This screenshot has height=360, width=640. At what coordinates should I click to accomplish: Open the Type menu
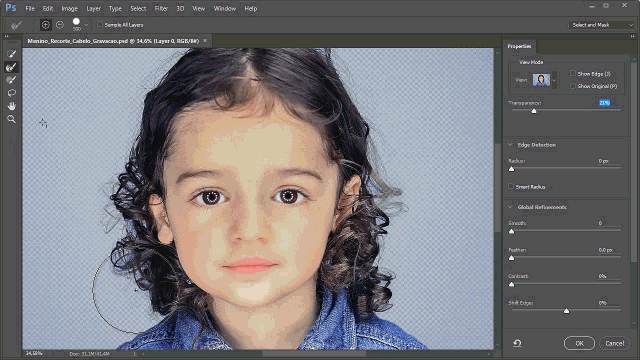(x=115, y=8)
